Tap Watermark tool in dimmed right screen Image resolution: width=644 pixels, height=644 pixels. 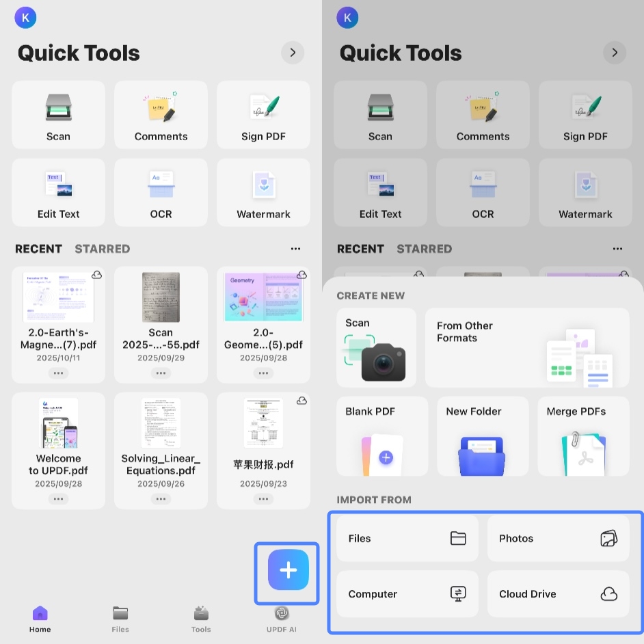coord(585,193)
